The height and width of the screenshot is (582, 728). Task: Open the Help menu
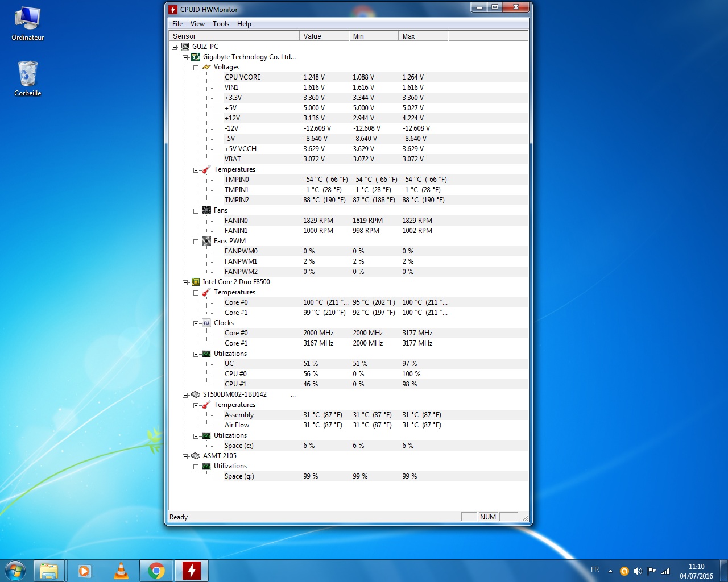[x=244, y=24]
